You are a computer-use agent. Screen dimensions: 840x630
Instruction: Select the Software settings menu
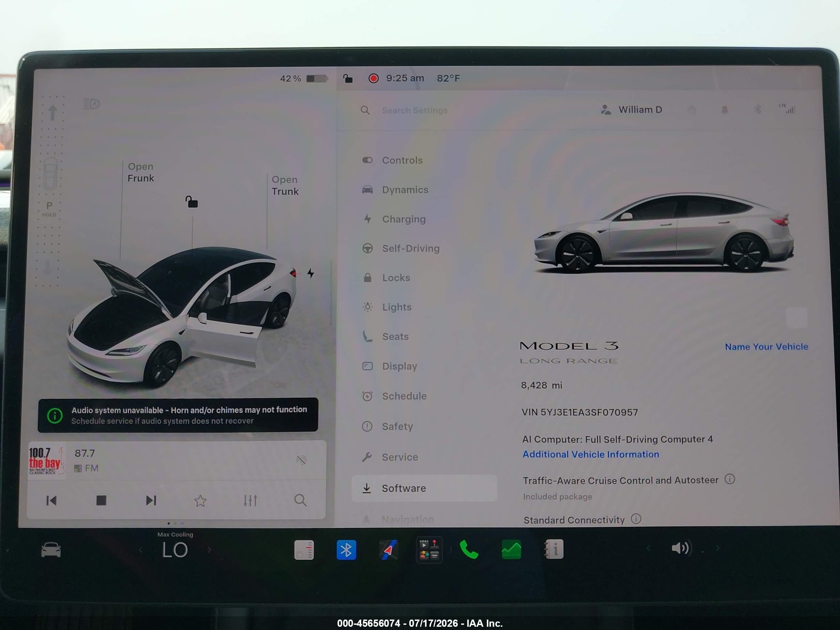coord(424,488)
